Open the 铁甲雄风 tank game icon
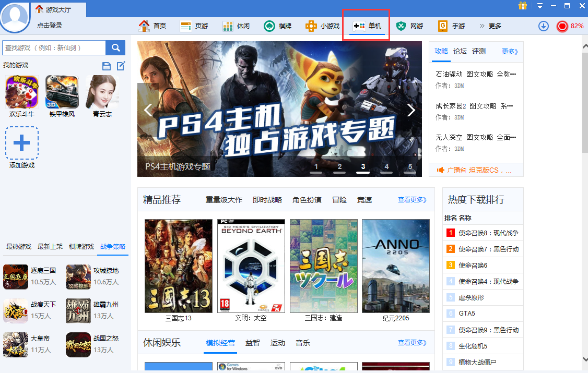This screenshot has width=588, height=373. point(62,92)
